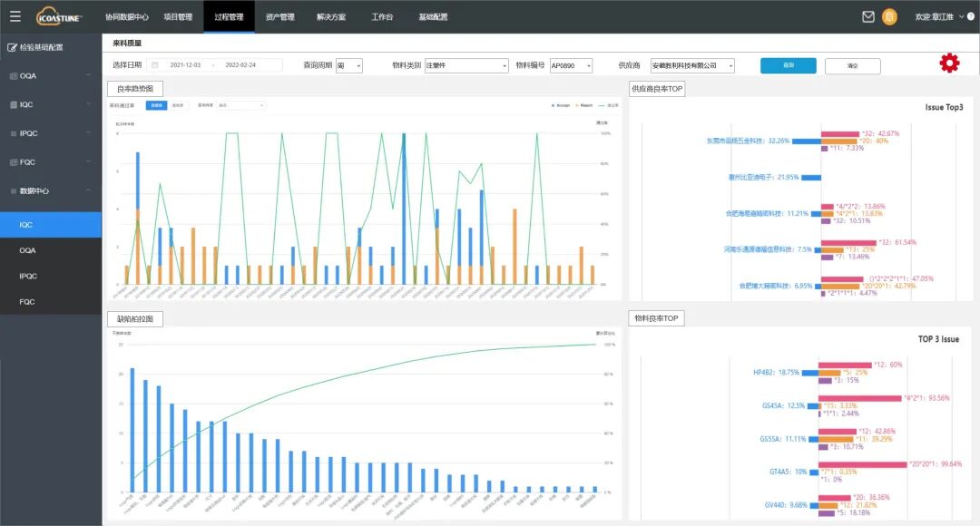Viewport: 980px width, 526px height.
Task: Click the calendar icon in date picker
Action: click(155, 65)
